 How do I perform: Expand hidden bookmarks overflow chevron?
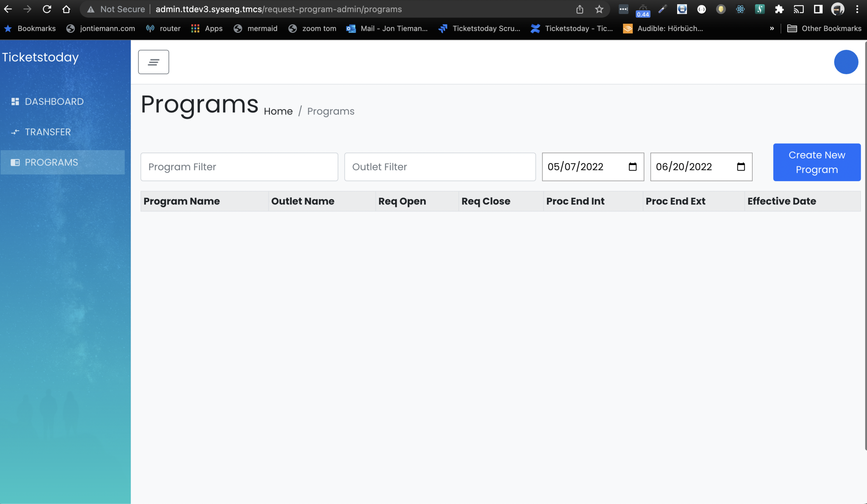tap(772, 28)
